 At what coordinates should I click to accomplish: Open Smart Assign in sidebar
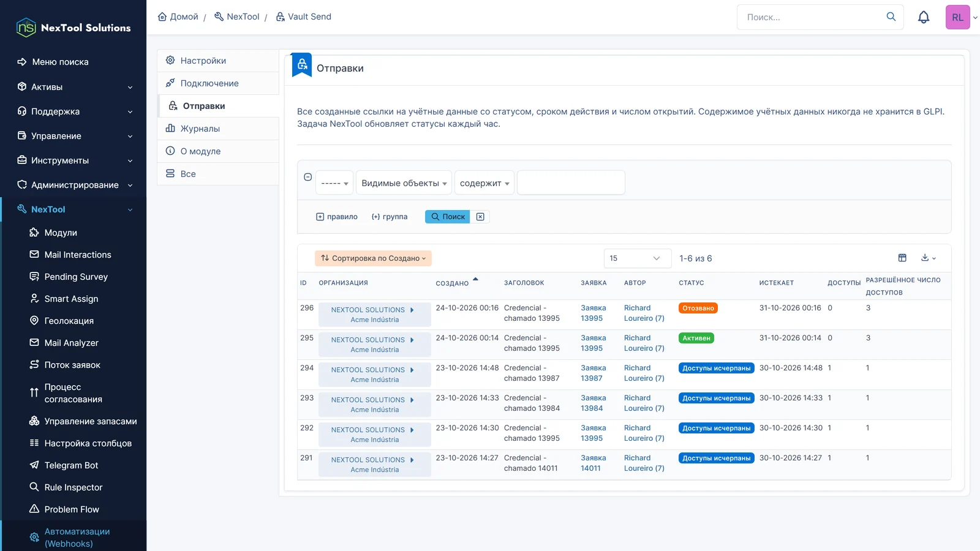click(x=71, y=299)
